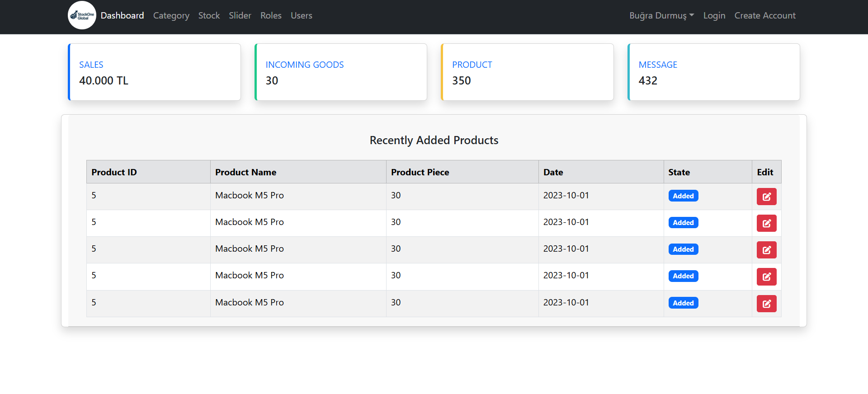Navigate to the Users page
868x394 pixels.
301,15
